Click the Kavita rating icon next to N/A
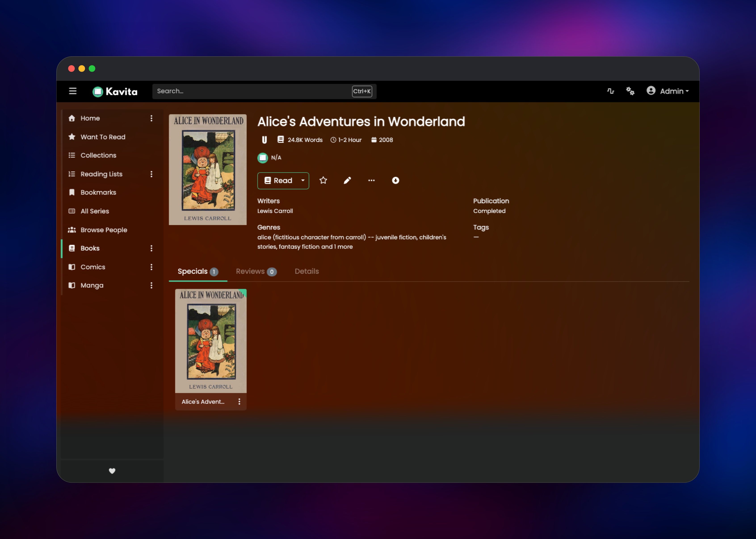This screenshot has height=539, width=756. (263, 158)
